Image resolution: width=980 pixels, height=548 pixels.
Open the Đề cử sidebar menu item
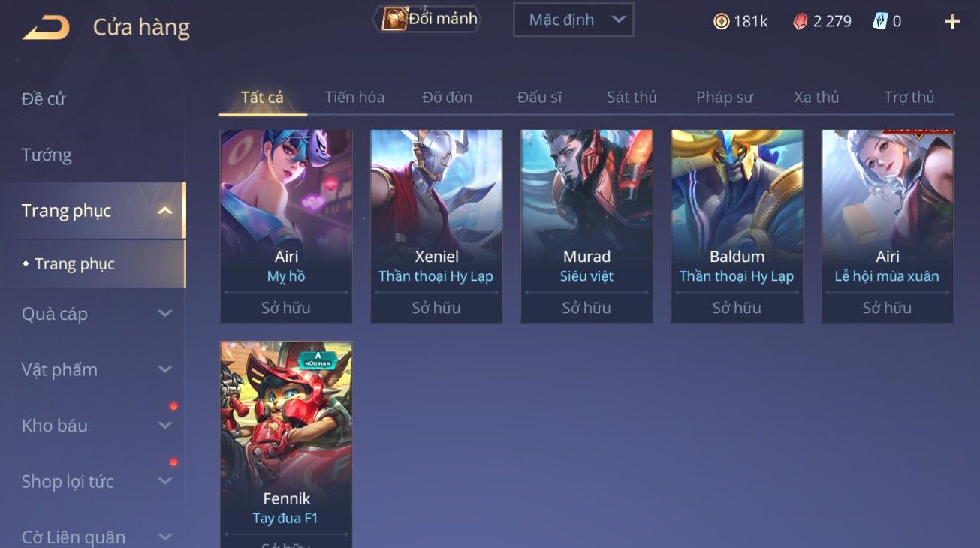[x=44, y=99]
